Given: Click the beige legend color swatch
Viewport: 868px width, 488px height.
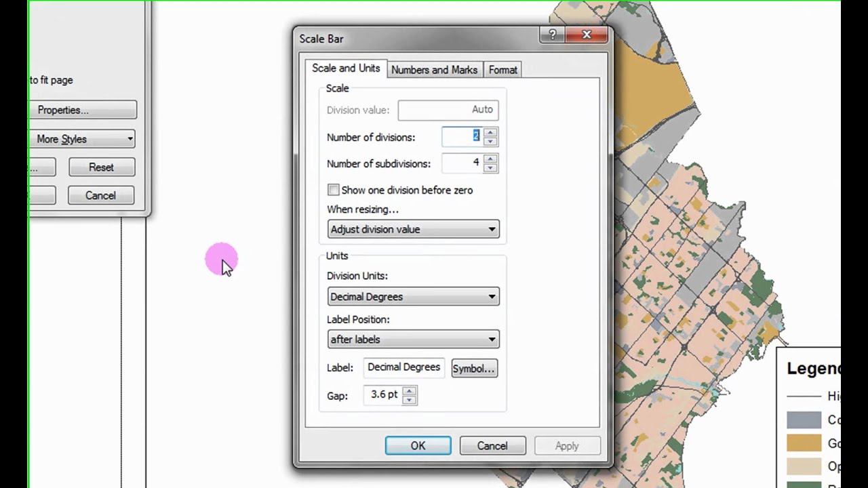Looking at the screenshot, I should (804, 467).
